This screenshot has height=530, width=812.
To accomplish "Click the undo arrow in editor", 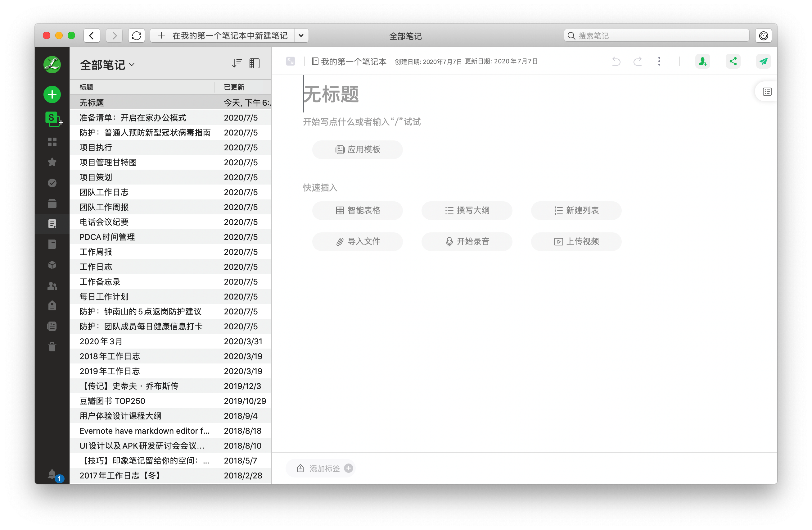I will 616,61.
